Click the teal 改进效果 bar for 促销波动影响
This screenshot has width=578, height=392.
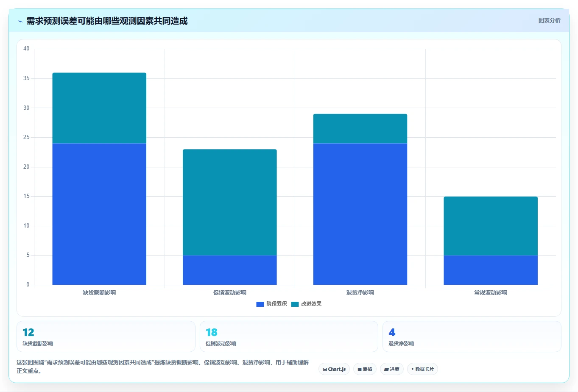(x=230, y=202)
